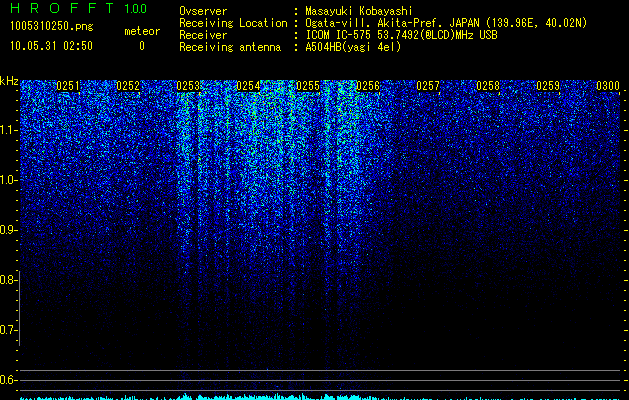The height and width of the screenshot is (400, 629).
Task: Click the 0.8 kHz frequency label
Action: click(x=7, y=280)
